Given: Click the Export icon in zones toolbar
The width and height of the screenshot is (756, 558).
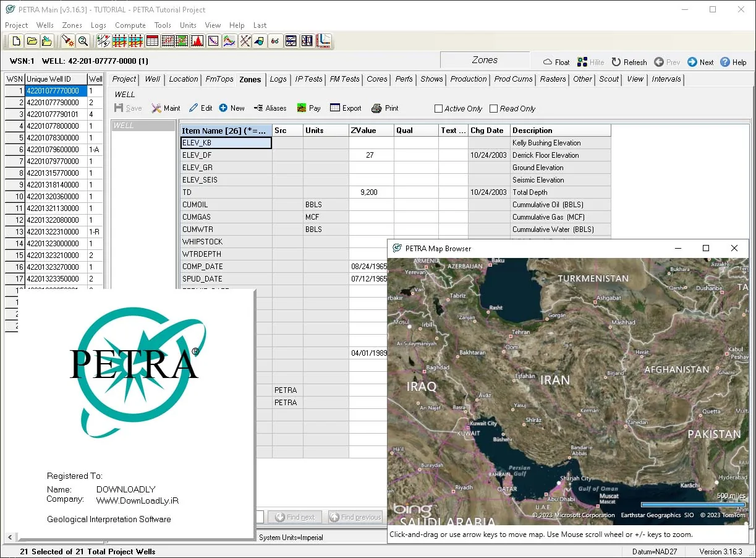Looking at the screenshot, I should [346, 108].
